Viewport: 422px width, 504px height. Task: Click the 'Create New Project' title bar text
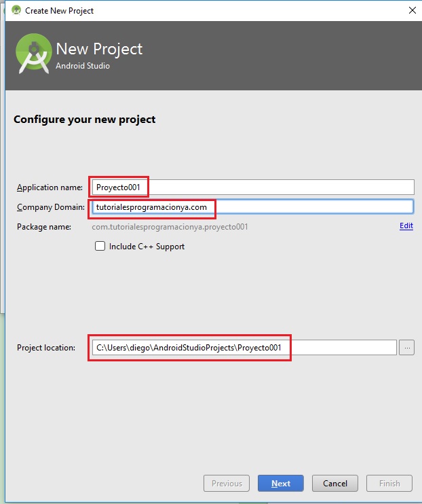click(60, 11)
